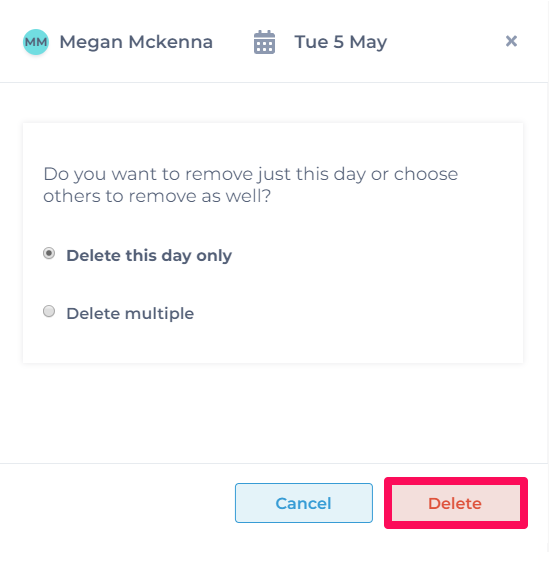Screen dimensions: 554x569
Task: Click the 'Delete this day only' label text
Action: pos(149,256)
